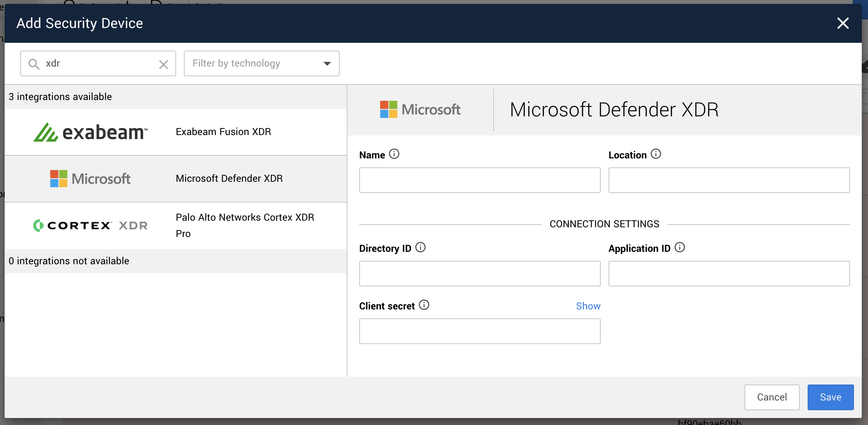Clear the xdr search text
The width and height of the screenshot is (868, 425).
tap(164, 64)
